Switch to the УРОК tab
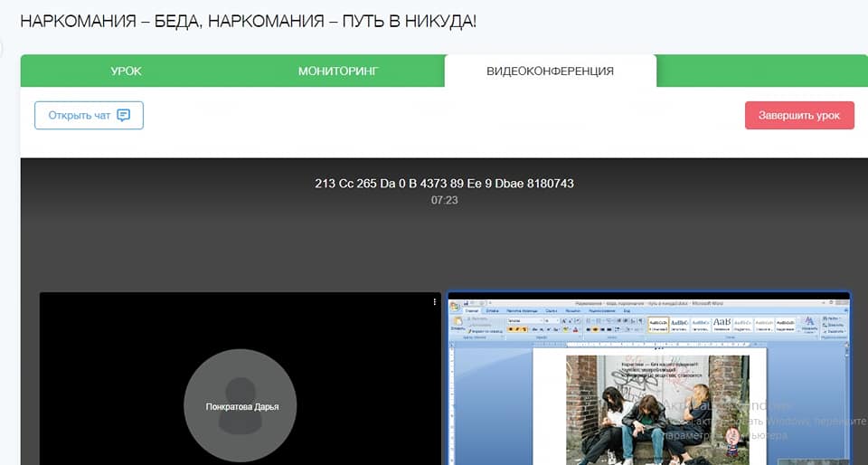 point(126,71)
